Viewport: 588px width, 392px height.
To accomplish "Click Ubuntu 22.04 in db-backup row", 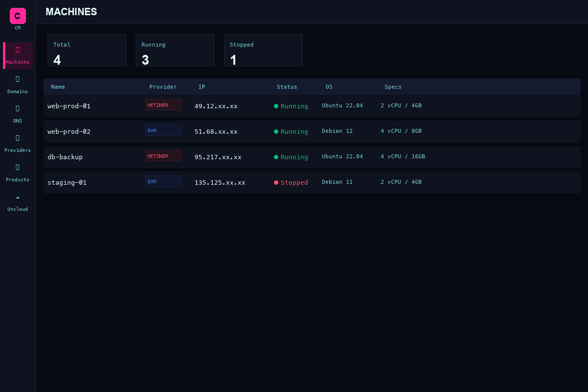I will tap(343, 156).
